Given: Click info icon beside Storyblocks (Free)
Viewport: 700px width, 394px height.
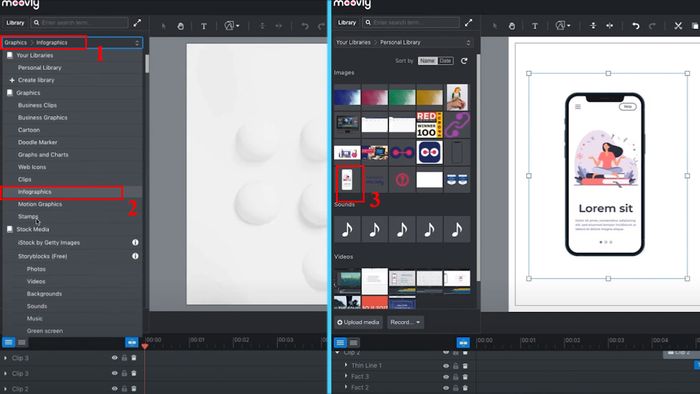Looking at the screenshot, I should (x=135, y=256).
